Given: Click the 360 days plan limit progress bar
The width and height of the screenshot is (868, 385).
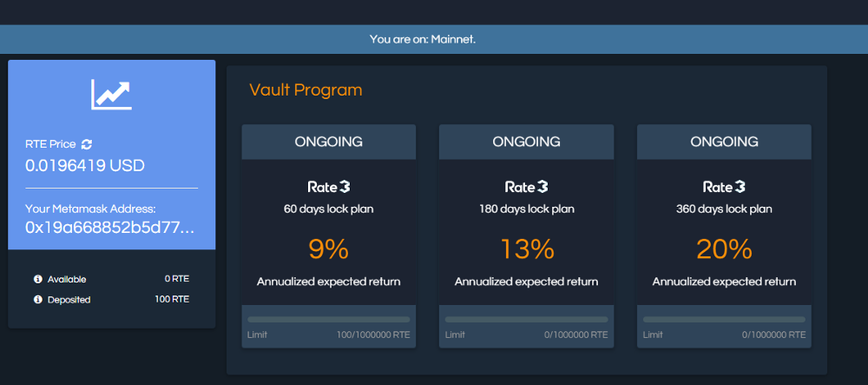Looking at the screenshot, I should coord(724,320).
